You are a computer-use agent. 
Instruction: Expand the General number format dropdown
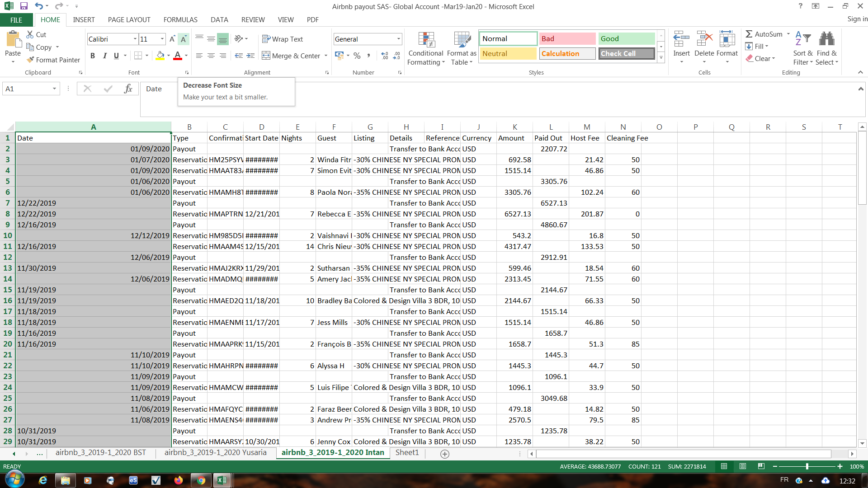(398, 39)
